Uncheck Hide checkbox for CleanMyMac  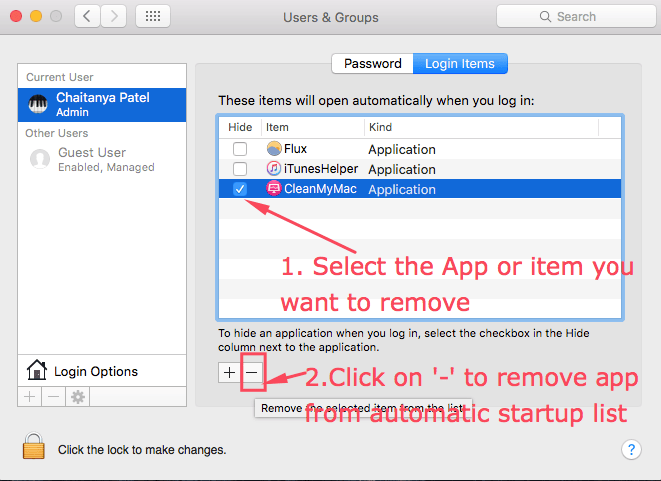(240, 189)
